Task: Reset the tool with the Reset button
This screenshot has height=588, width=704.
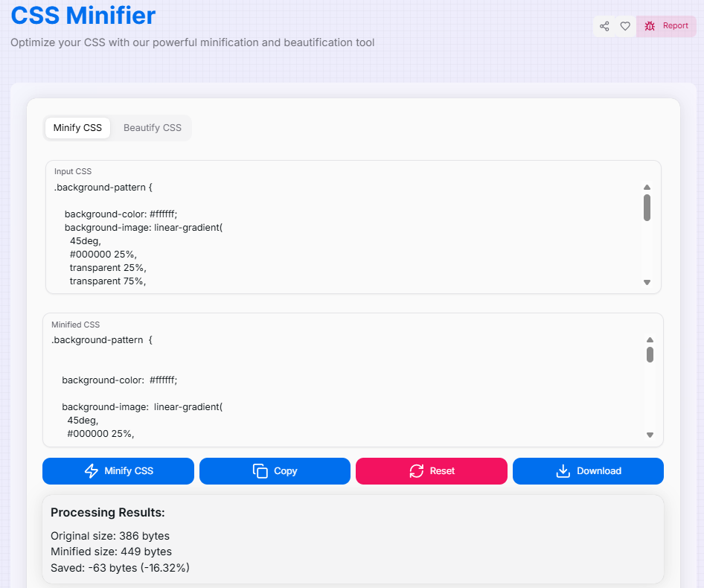Action: [432, 471]
